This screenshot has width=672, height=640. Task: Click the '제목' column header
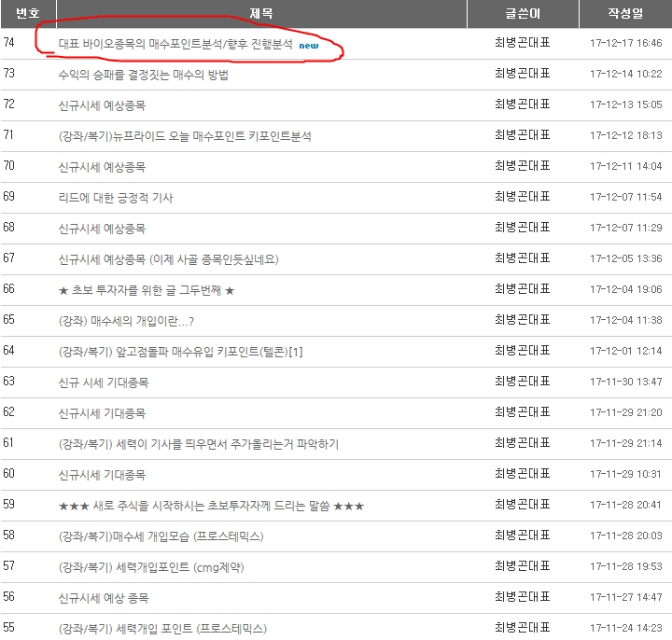(x=261, y=14)
